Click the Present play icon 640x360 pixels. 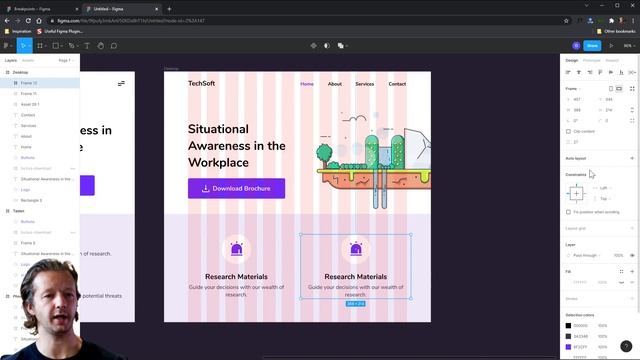coord(611,46)
